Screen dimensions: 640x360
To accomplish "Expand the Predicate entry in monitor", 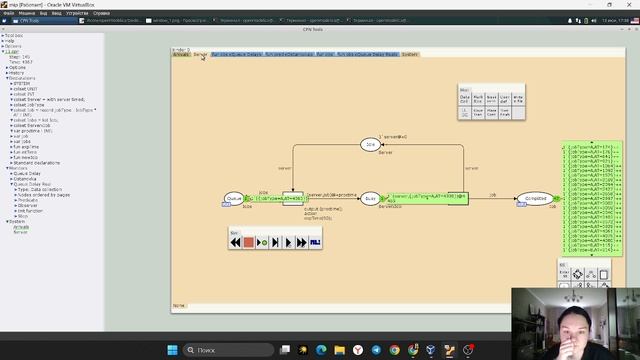I will (x=16, y=200).
